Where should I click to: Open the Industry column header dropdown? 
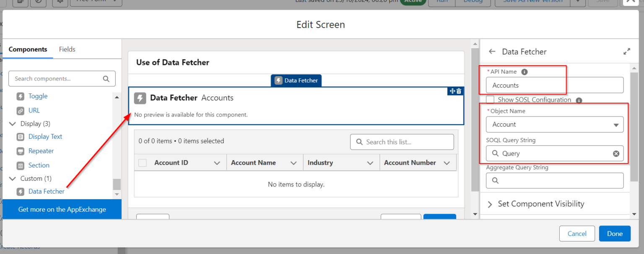point(370,162)
